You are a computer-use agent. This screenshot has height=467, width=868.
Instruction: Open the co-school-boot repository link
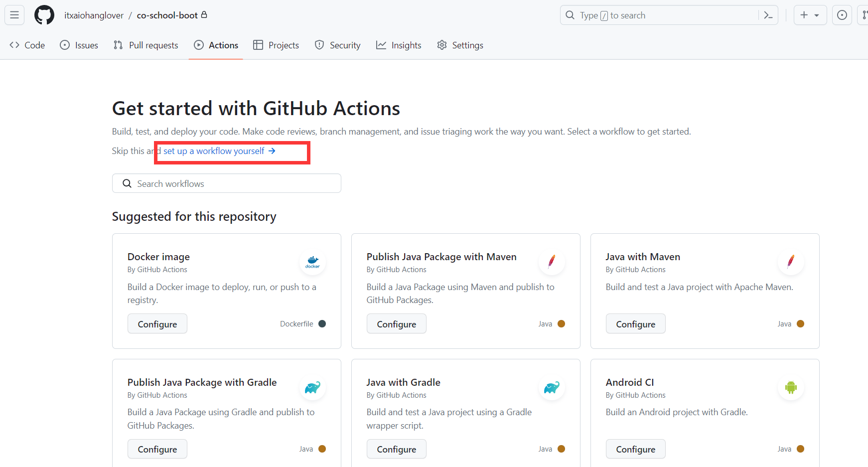tap(167, 15)
